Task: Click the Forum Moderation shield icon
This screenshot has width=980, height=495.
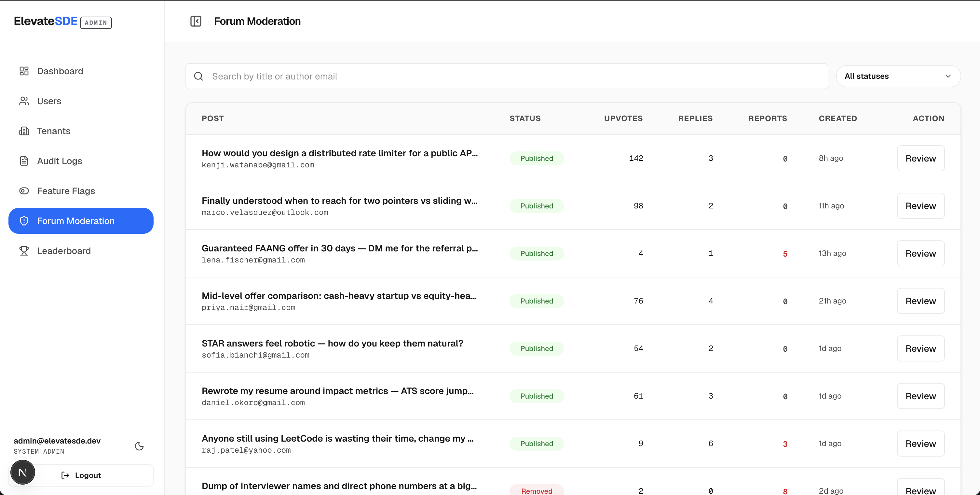Action: [24, 221]
